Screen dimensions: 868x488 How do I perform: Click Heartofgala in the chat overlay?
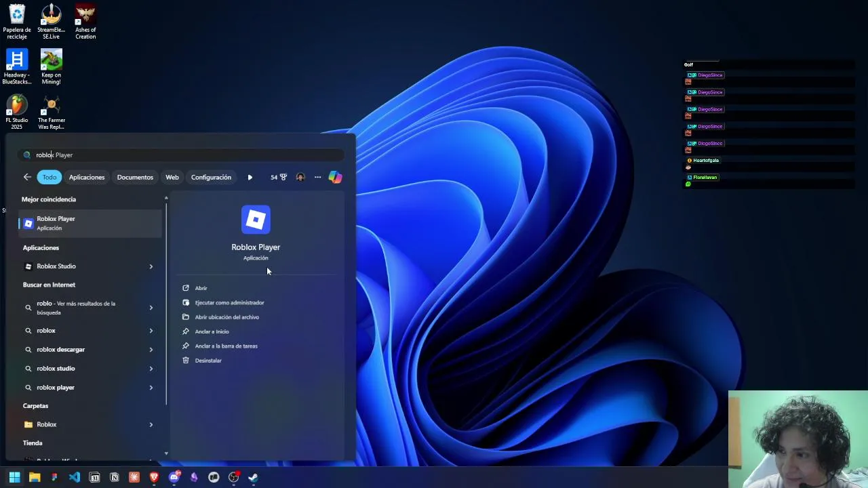pos(706,161)
